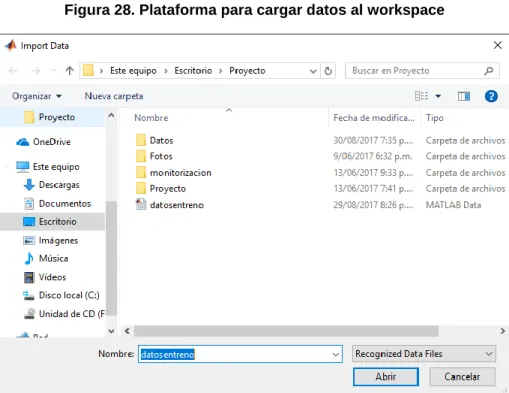The width and height of the screenshot is (509, 393).
Task: Sort by the Tipo column header
Action: [434, 118]
